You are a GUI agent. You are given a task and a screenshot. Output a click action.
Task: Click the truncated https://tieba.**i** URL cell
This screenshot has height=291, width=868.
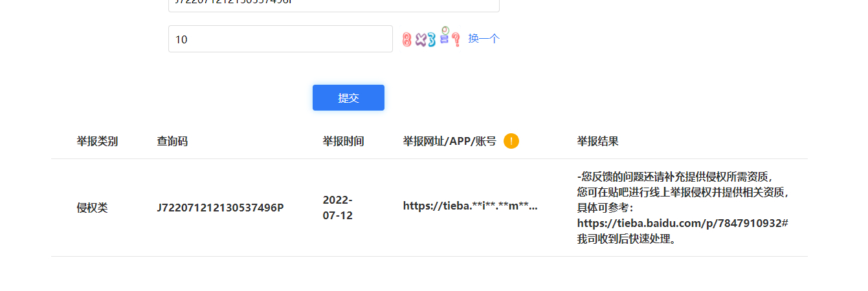coord(470,206)
